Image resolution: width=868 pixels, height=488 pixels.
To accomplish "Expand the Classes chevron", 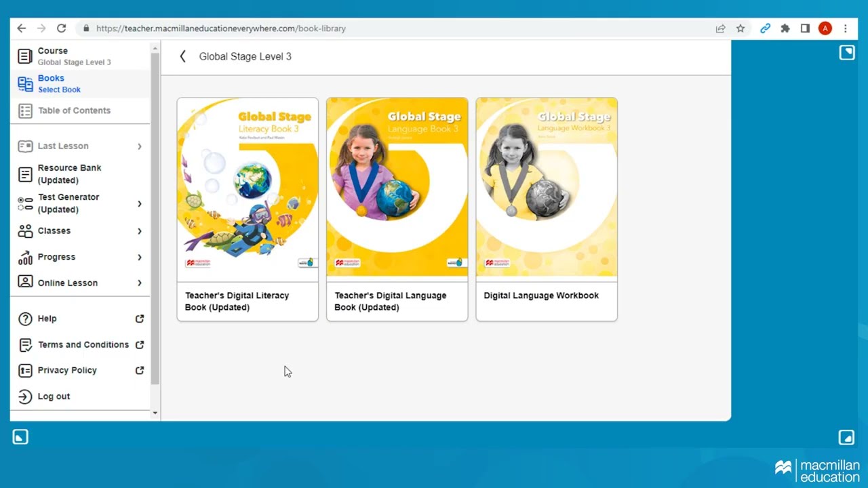I will [x=140, y=231].
